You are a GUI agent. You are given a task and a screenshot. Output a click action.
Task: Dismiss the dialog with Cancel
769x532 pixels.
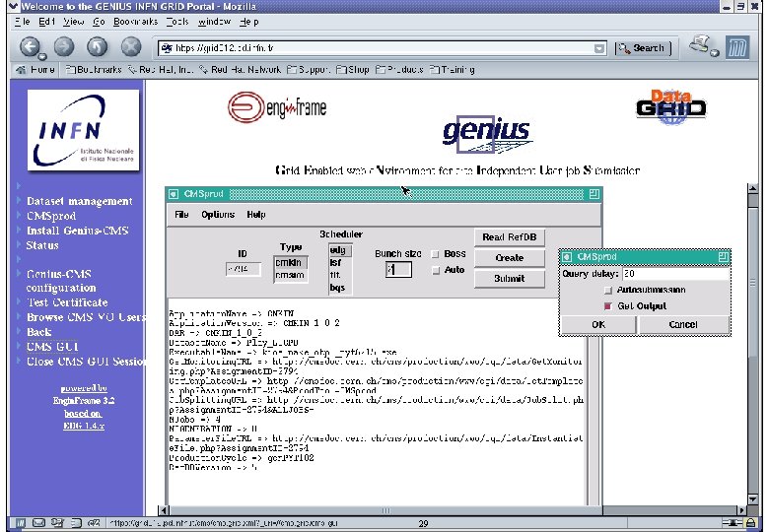click(x=683, y=325)
